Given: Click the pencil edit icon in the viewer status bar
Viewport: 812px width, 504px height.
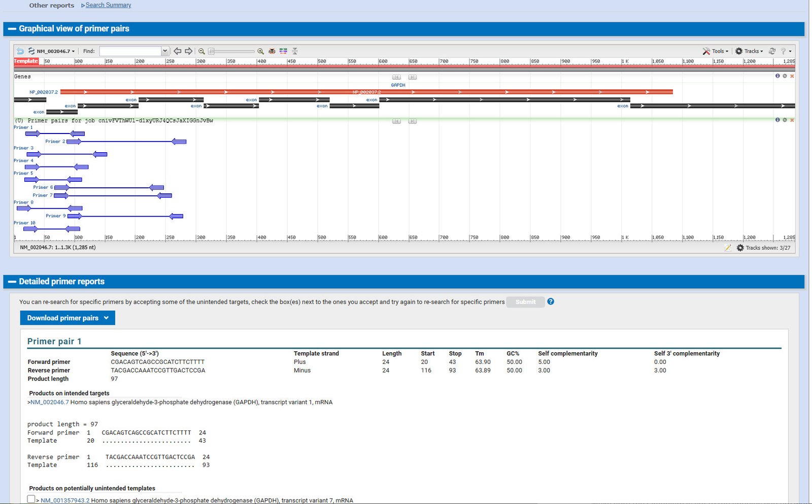Looking at the screenshot, I should pos(728,248).
